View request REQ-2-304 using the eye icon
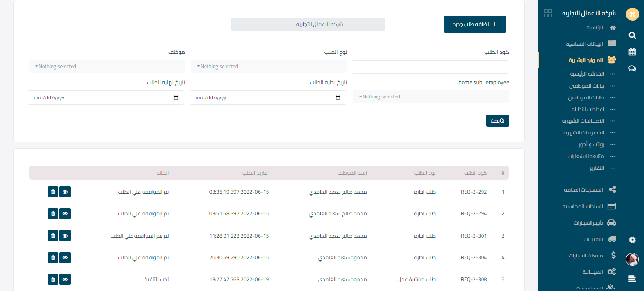Screen dimensions: 644x291 pyautogui.click(x=65, y=257)
